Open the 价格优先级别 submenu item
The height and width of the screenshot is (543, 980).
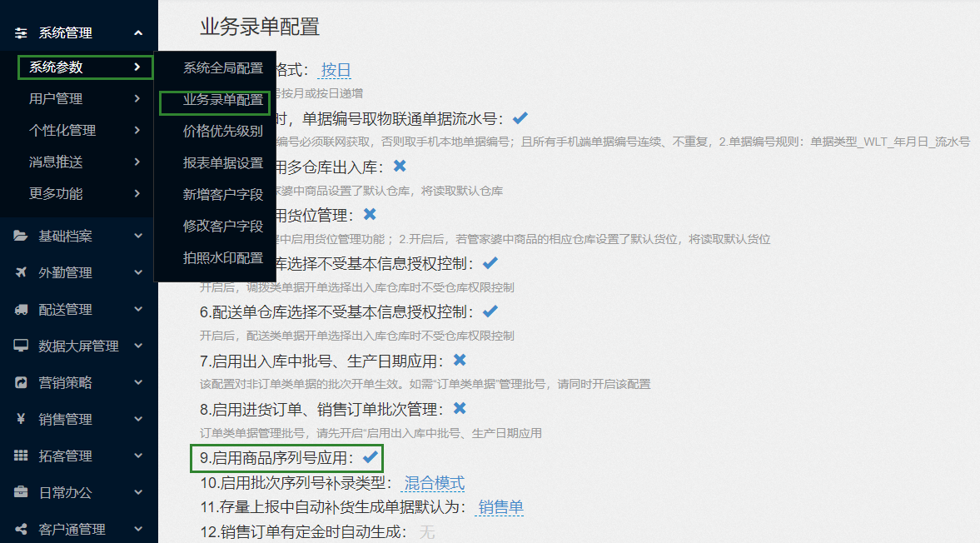point(222,132)
